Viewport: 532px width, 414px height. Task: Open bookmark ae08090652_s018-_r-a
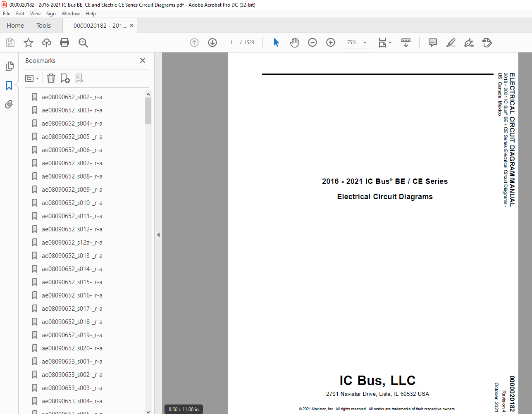click(x=72, y=322)
